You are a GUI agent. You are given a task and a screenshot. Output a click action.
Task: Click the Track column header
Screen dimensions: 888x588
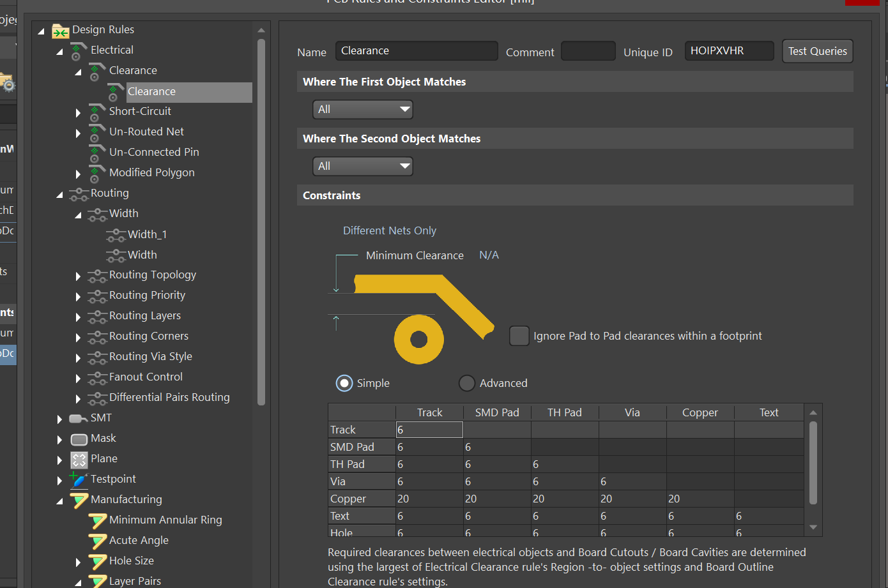click(x=429, y=412)
